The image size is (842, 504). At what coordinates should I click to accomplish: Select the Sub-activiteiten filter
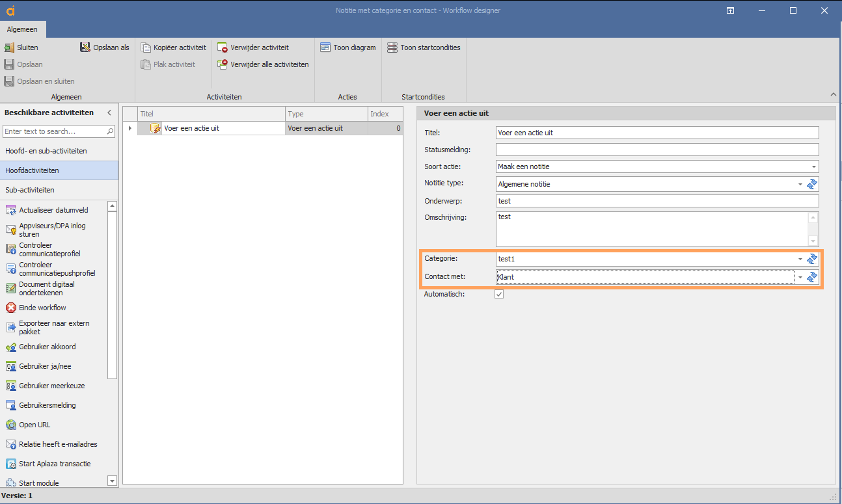pyautogui.click(x=59, y=190)
